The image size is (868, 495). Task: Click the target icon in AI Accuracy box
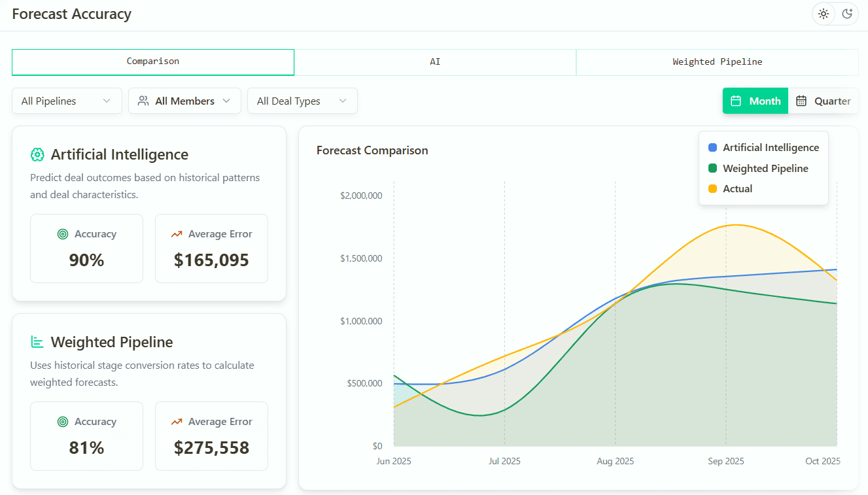[x=63, y=234]
